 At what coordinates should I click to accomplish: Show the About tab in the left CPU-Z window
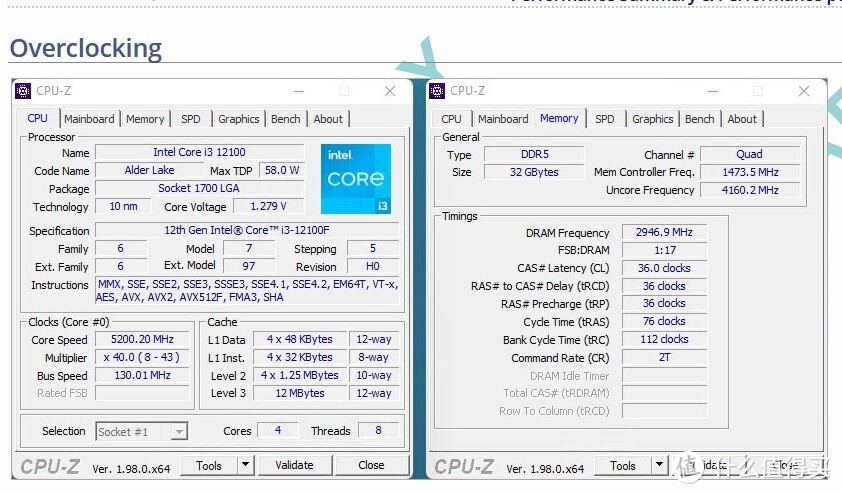coord(328,119)
